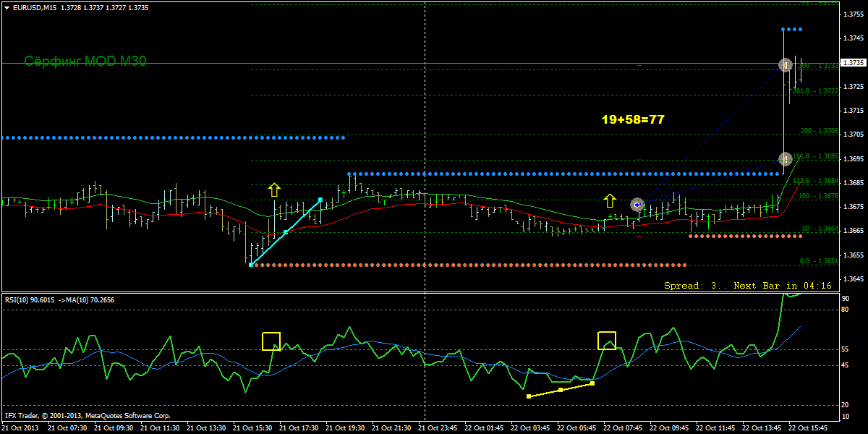Click time axis label 22 Oct 15:45
The height and width of the screenshot is (434, 868).
(807, 427)
